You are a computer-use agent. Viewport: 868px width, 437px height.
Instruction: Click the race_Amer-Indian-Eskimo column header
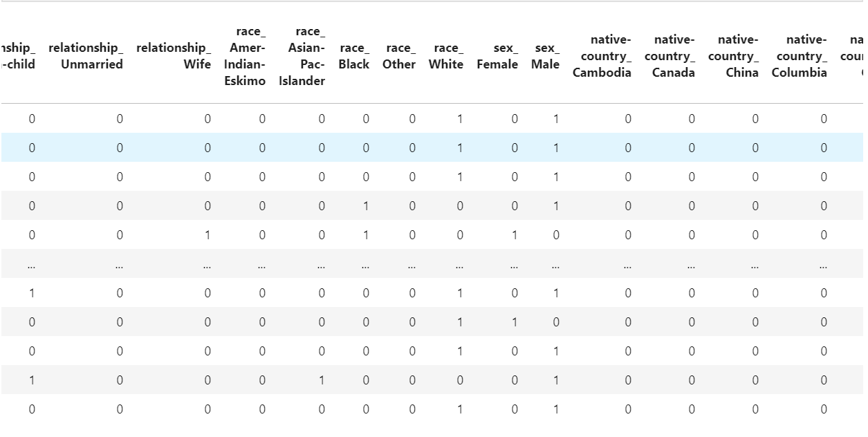[x=245, y=56]
